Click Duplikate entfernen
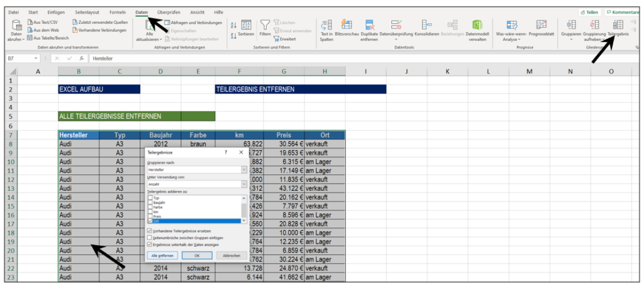This screenshot has width=644, height=286. tap(369, 30)
